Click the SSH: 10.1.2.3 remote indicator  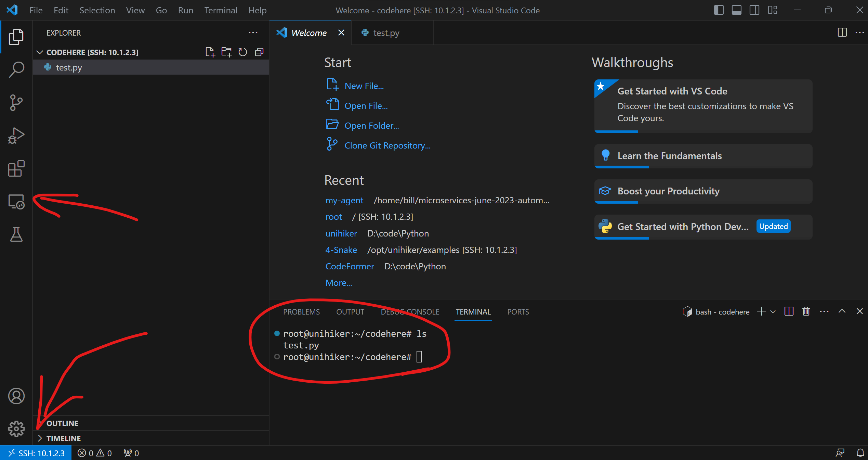pyautogui.click(x=36, y=453)
